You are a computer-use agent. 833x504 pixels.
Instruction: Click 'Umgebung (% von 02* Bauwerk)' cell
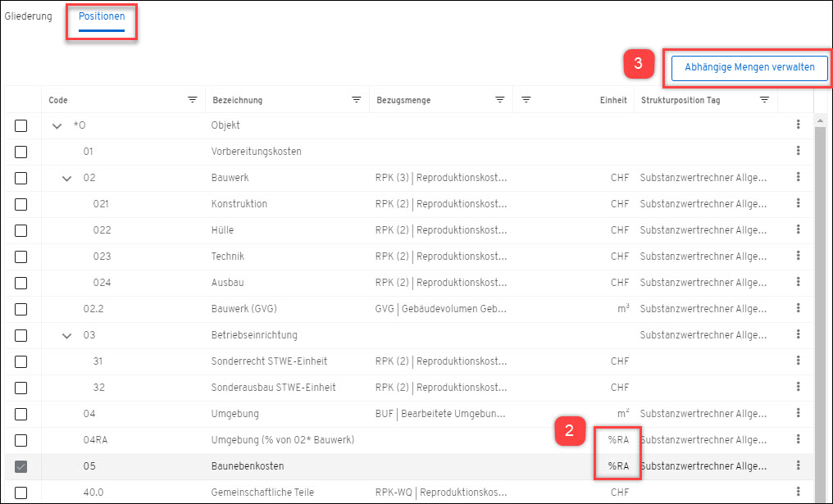click(283, 440)
